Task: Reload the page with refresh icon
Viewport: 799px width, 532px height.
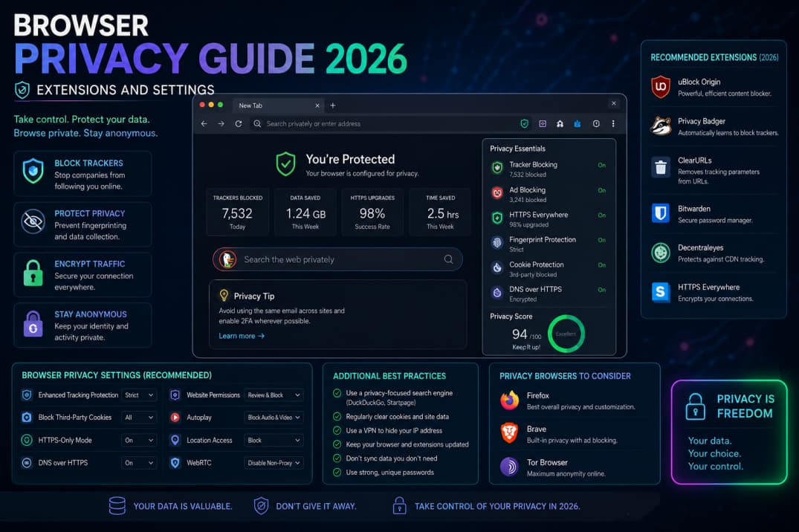Action: tap(238, 123)
